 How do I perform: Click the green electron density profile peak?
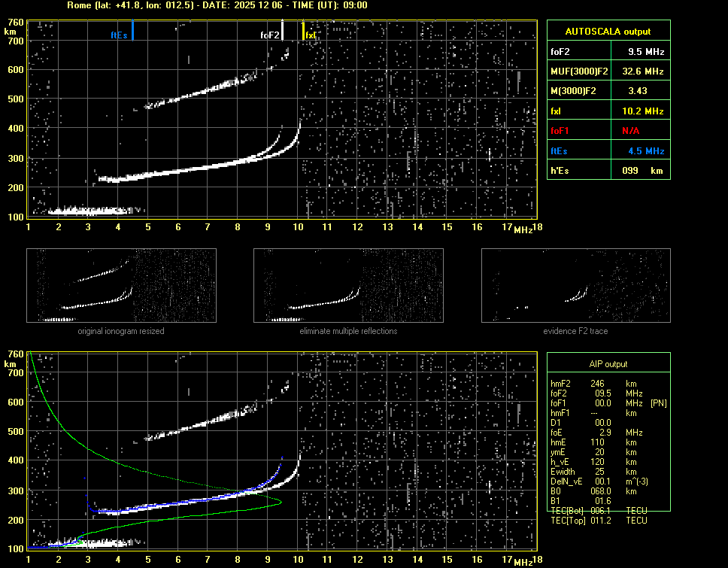pos(280,502)
